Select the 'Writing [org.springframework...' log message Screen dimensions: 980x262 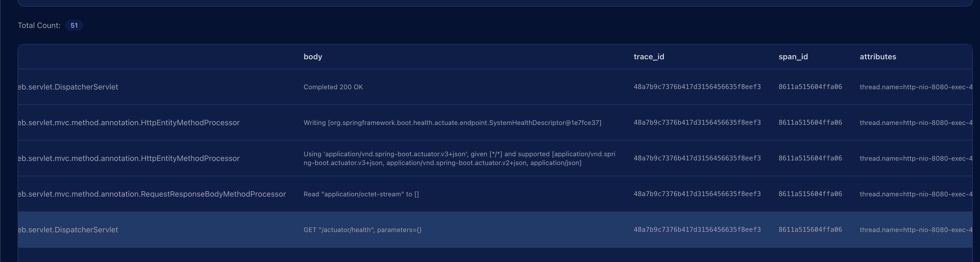452,123
